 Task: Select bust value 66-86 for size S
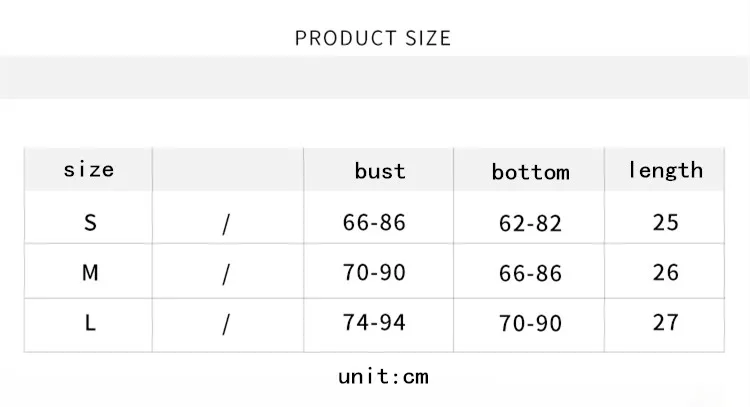click(374, 222)
